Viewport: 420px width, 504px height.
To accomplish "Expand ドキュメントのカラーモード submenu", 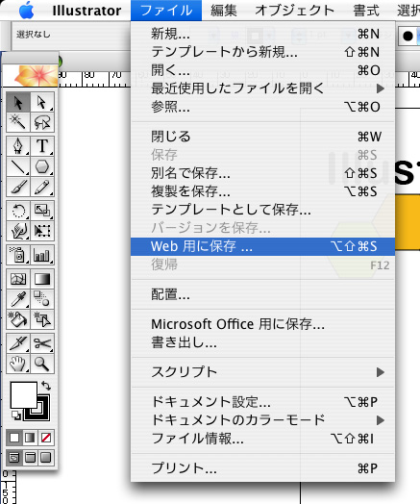I will pos(262,420).
